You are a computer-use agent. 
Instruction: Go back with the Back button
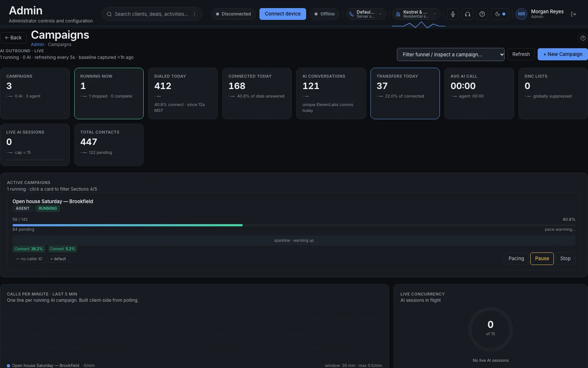13,38
